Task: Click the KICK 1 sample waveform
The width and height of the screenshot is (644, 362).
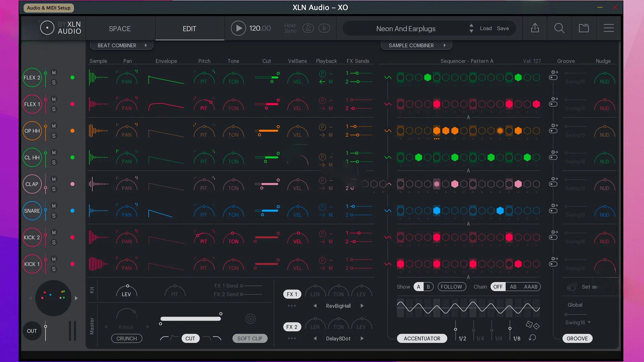Action: click(x=98, y=264)
